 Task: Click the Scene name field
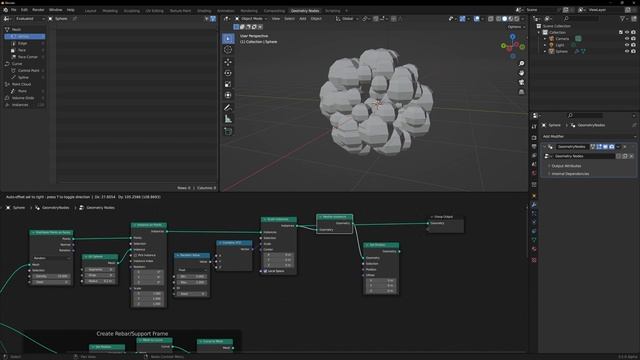tap(542, 10)
